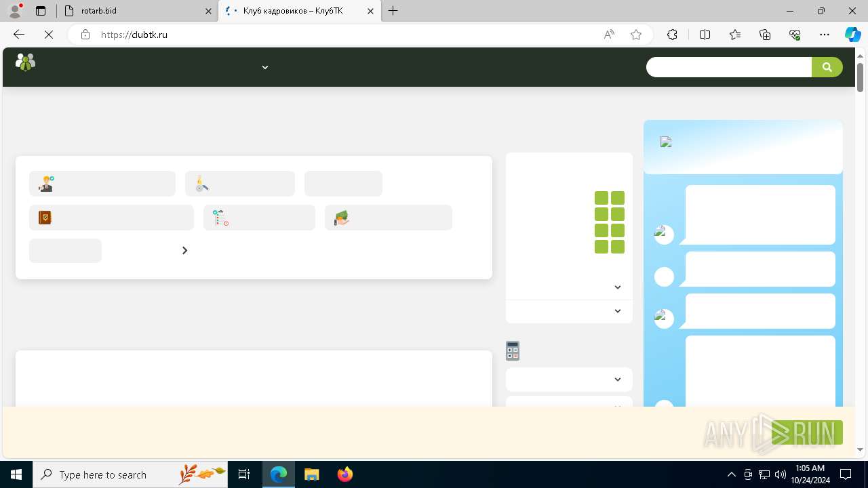The width and height of the screenshot is (868, 488).
Task: Click the scrollbar down arrow
Action: click(860, 449)
